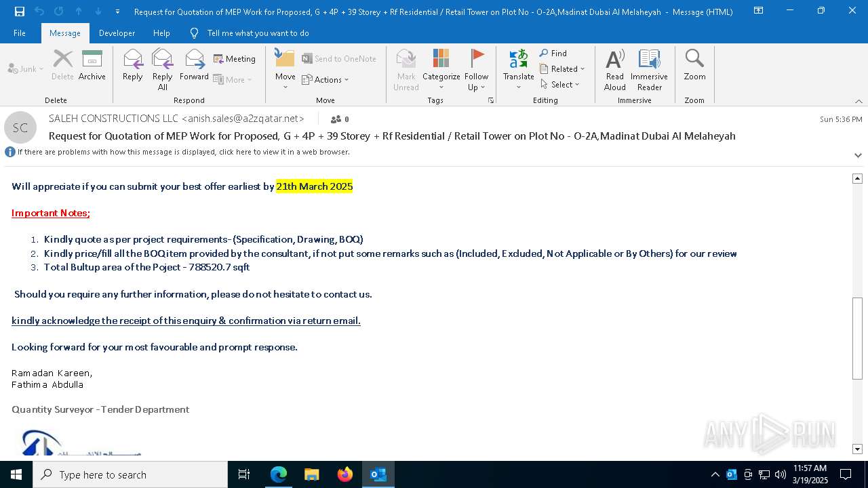Click Send to OneNote
868x488 pixels.
click(338, 59)
